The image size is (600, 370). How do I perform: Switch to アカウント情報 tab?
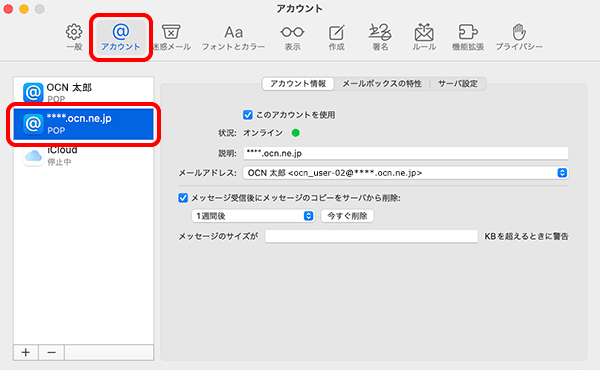(x=298, y=83)
